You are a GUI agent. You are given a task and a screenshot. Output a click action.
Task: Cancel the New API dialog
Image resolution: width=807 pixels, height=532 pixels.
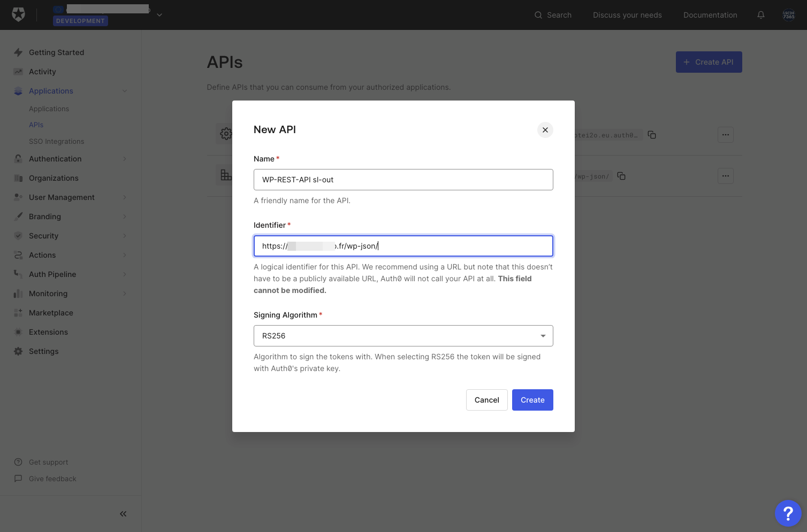click(x=486, y=400)
